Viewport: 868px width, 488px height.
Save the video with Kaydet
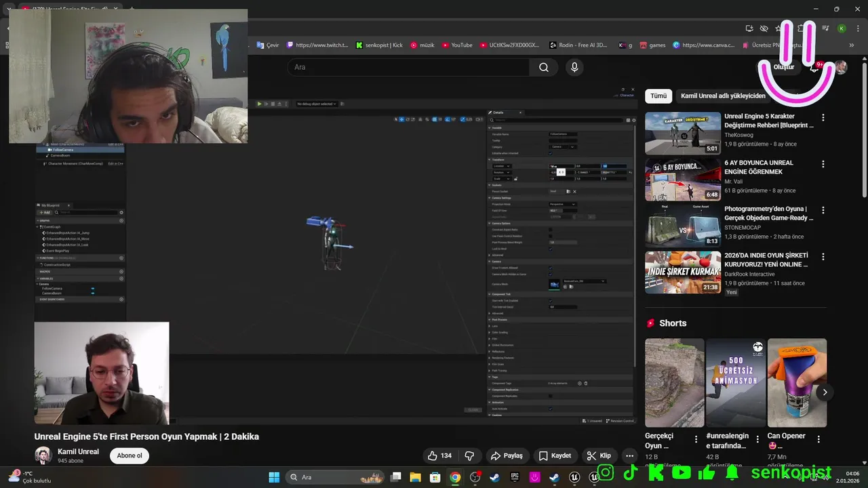(x=555, y=455)
